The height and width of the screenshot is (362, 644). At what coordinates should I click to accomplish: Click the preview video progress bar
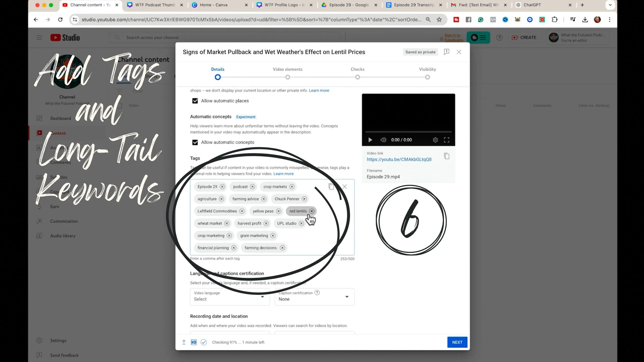coord(408,132)
